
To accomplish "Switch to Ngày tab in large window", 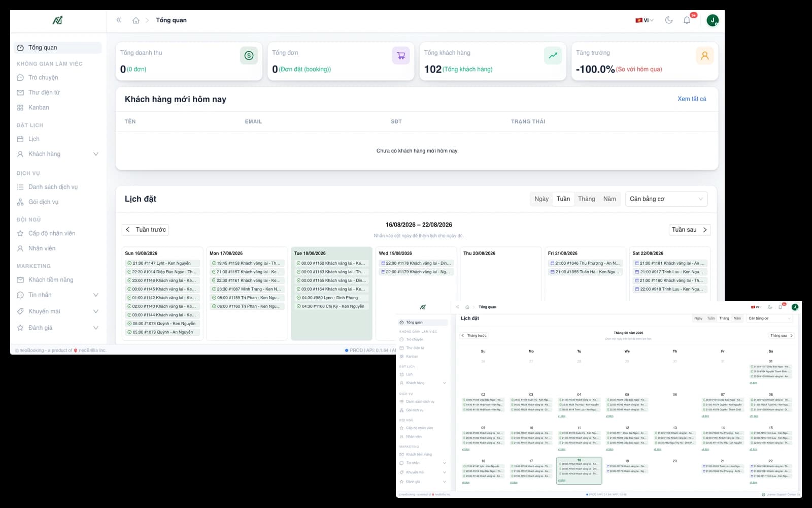I will pyautogui.click(x=542, y=199).
